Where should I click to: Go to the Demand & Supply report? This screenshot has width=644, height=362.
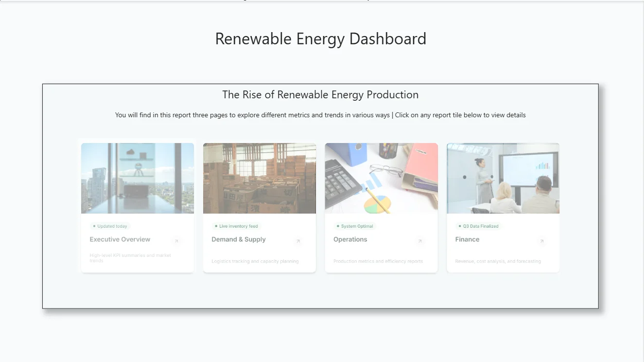239,239
